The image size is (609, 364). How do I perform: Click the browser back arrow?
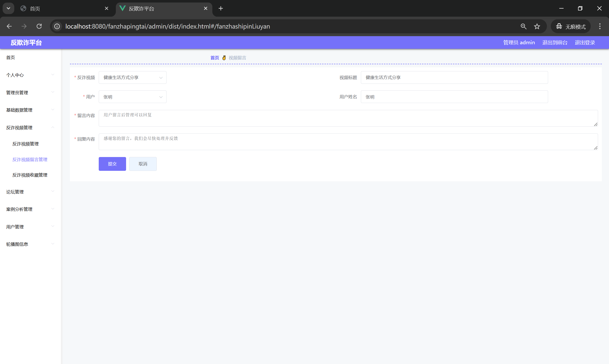click(x=9, y=26)
